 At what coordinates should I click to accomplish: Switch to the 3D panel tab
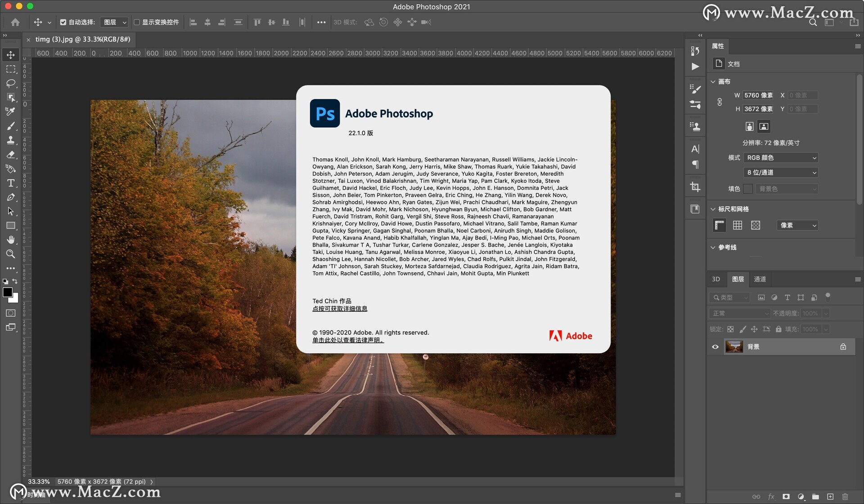pos(716,279)
